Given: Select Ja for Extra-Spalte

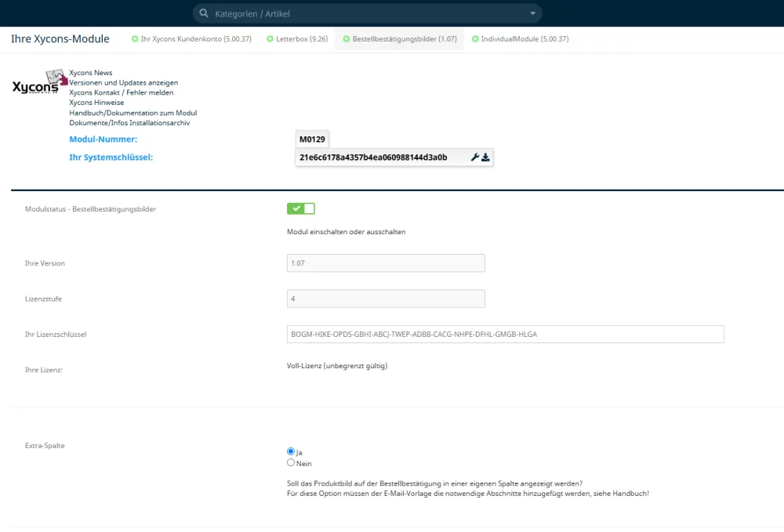Looking at the screenshot, I should point(291,451).
